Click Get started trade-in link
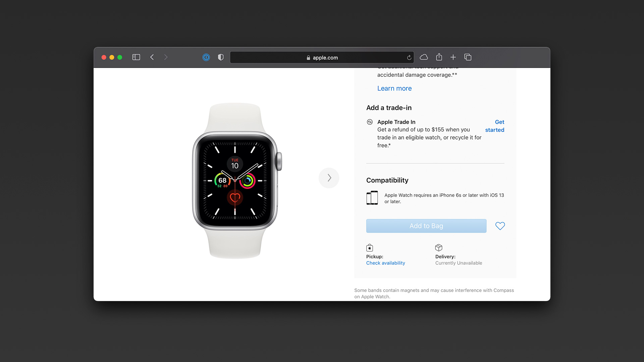This screenshot has width=644, height=362. 495,126
